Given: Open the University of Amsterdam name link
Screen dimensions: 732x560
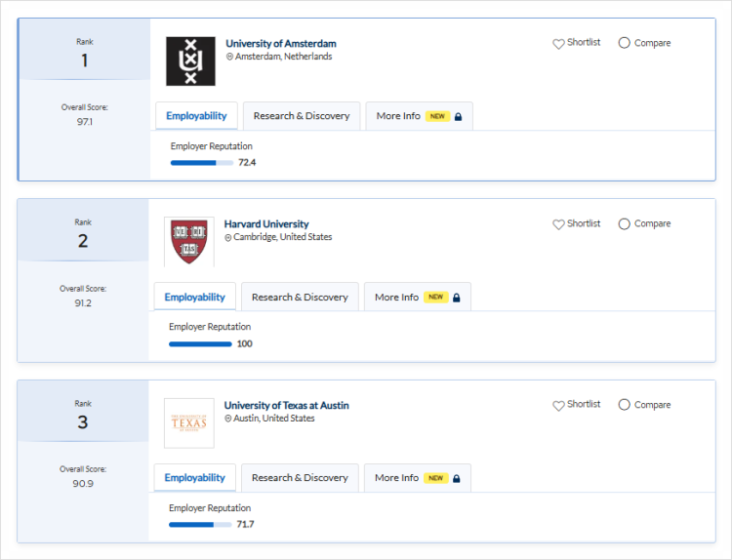Looking at the screenshot, I should pyautogui.click(x=281, y=44).
